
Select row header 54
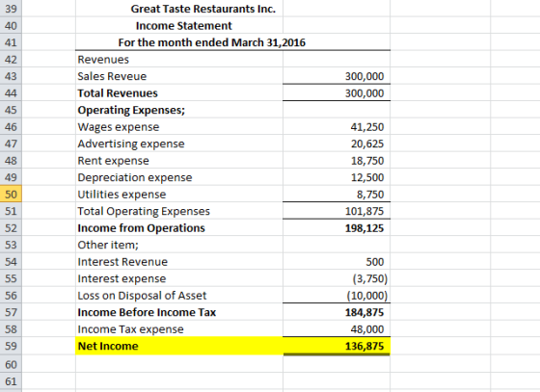(x=11, y=261)
